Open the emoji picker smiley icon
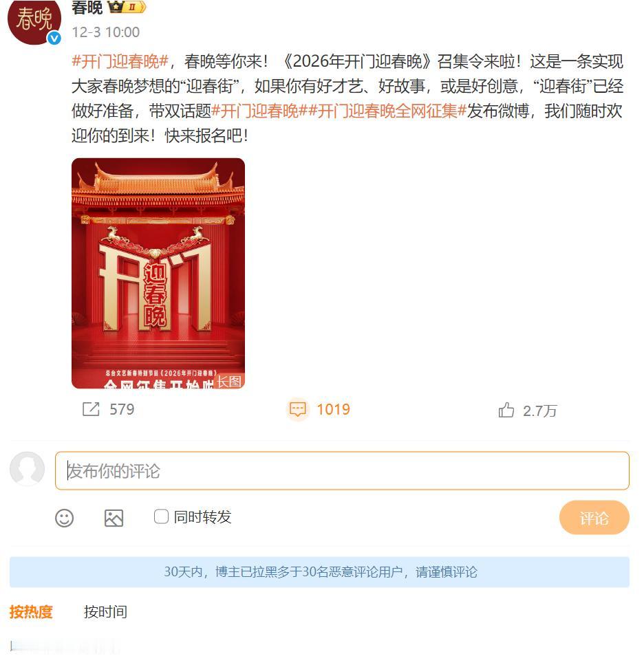Image resolution: width=644 pixels, height=667 pixels. pos(64,518)
